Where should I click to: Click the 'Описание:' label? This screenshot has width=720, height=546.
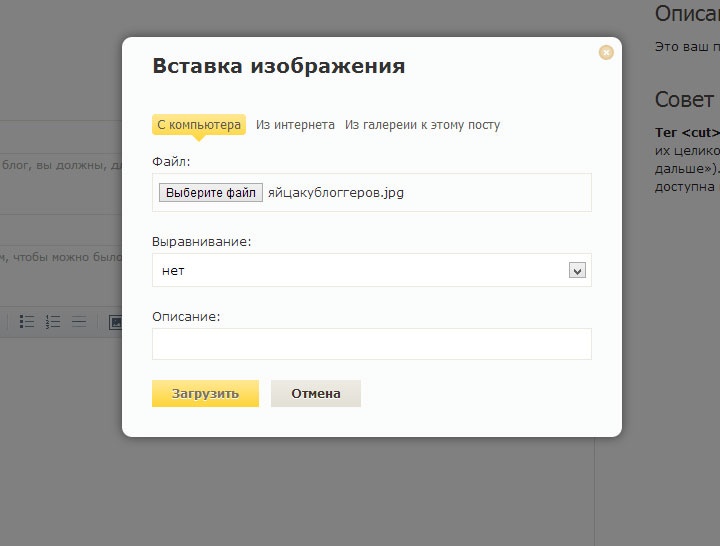[186, 316]
